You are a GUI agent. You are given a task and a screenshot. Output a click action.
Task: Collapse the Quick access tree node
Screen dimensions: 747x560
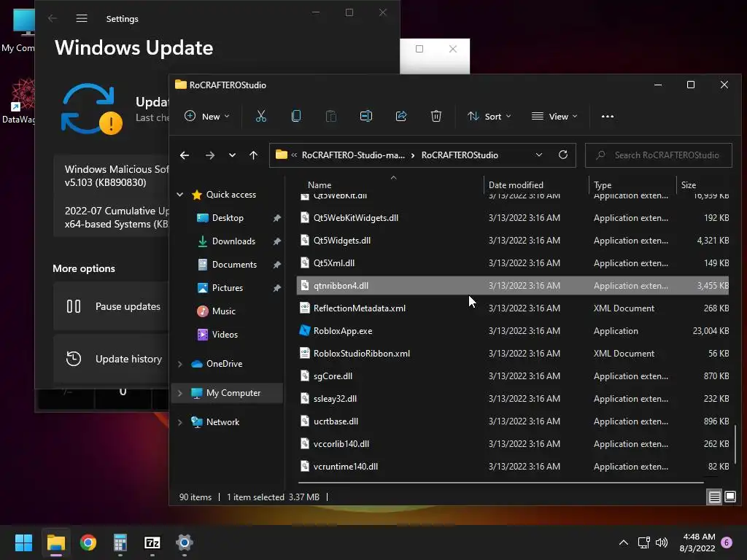pyautogui.click(x=180, y=194)
